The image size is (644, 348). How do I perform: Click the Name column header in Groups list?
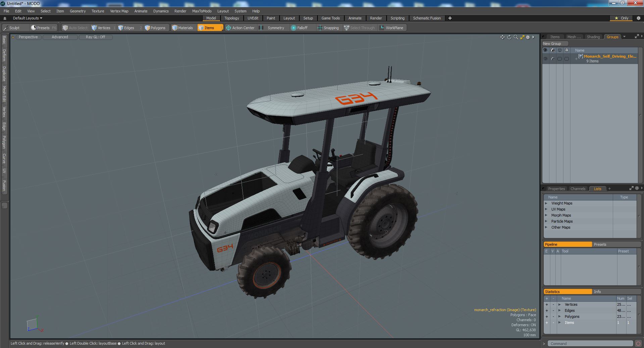[x=580, y=50]
